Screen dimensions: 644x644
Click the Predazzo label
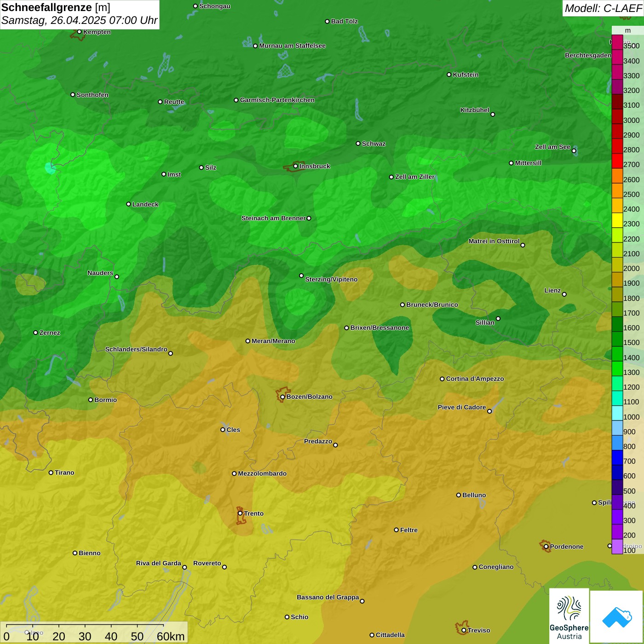click(x=318, y=441)
